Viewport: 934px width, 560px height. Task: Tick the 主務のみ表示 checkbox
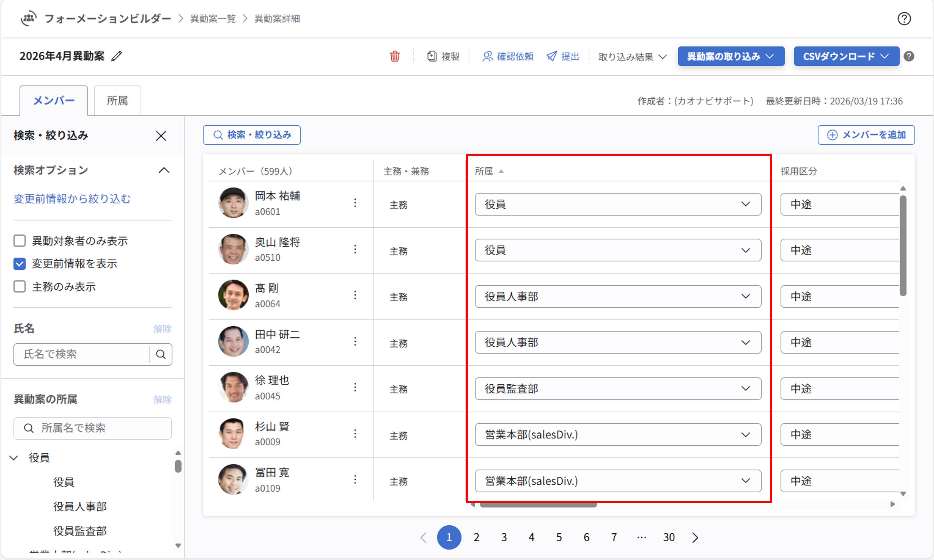pos(20,287)
